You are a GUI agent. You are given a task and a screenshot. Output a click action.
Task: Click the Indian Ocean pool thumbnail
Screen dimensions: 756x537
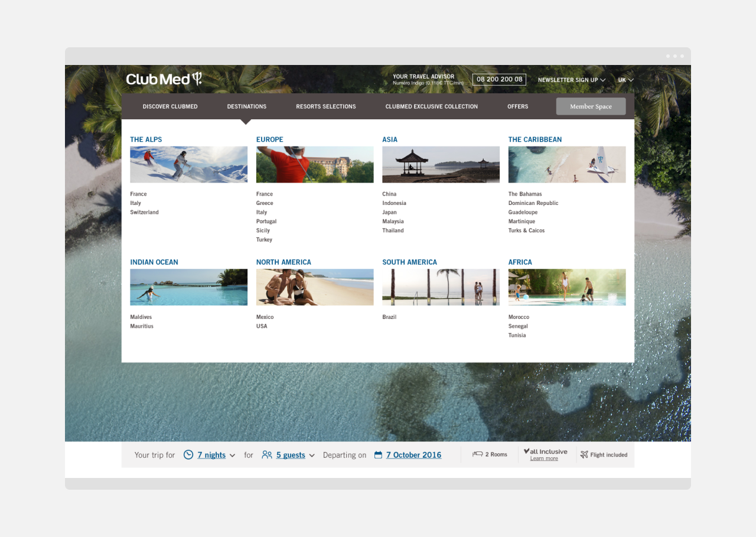(189, 287)
